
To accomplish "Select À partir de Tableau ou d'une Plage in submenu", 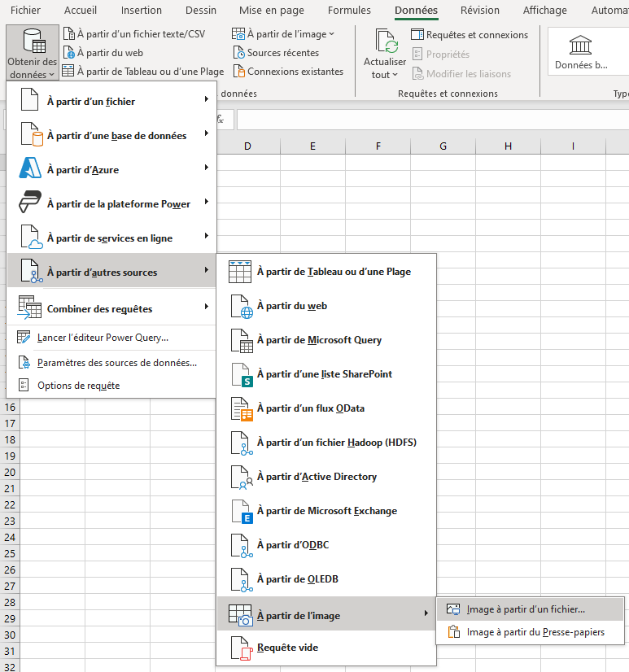I will [326, 271].
